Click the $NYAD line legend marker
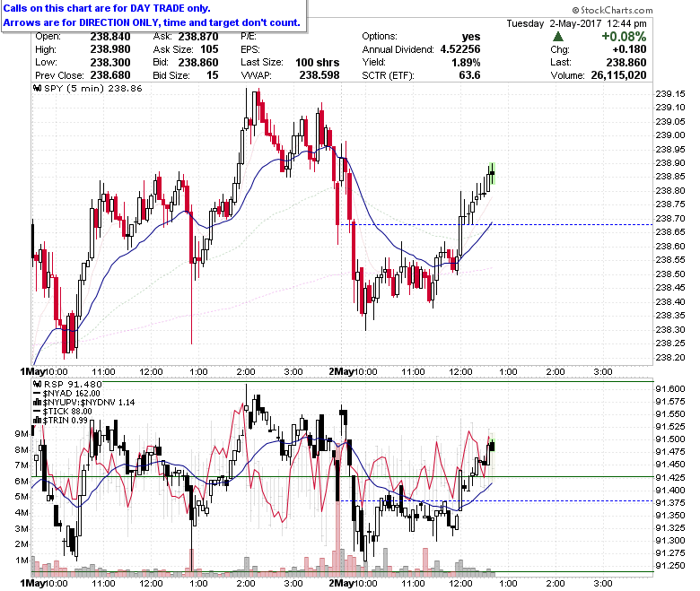700x591 pixels. pyautogui.click(x=37, y=394)
